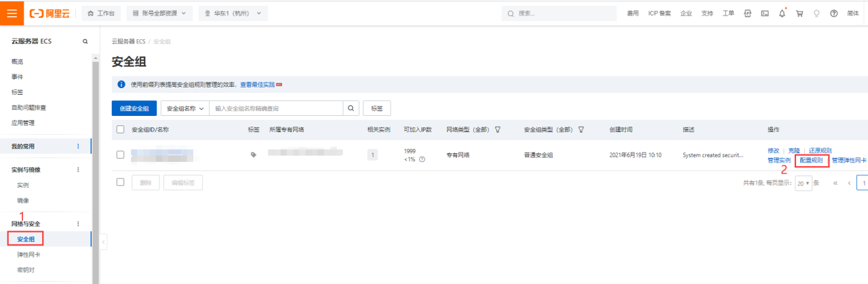868x284 pixels.
Task: Open the 支持 menu
Action: [x=707, y=14]
